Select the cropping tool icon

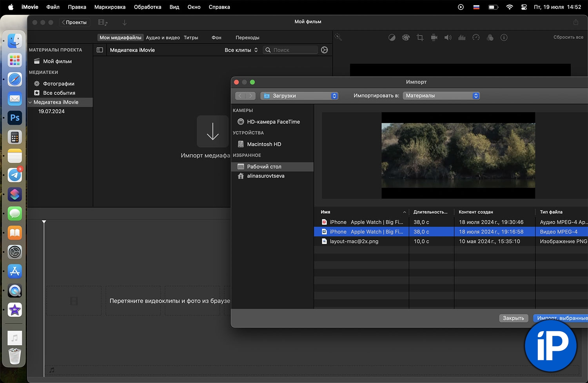click(420, 38)
